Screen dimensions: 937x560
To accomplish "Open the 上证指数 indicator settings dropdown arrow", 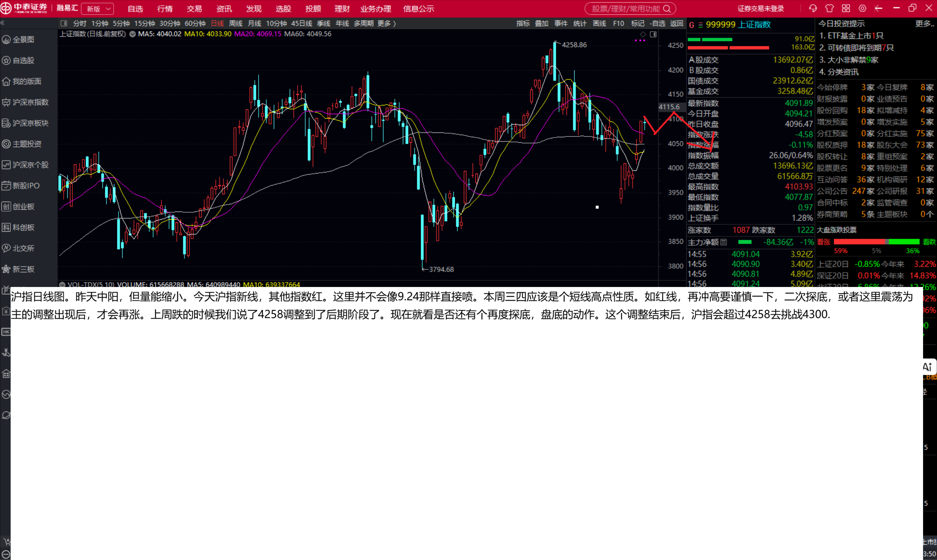I will pyautogui.click(x=133, y=34).
